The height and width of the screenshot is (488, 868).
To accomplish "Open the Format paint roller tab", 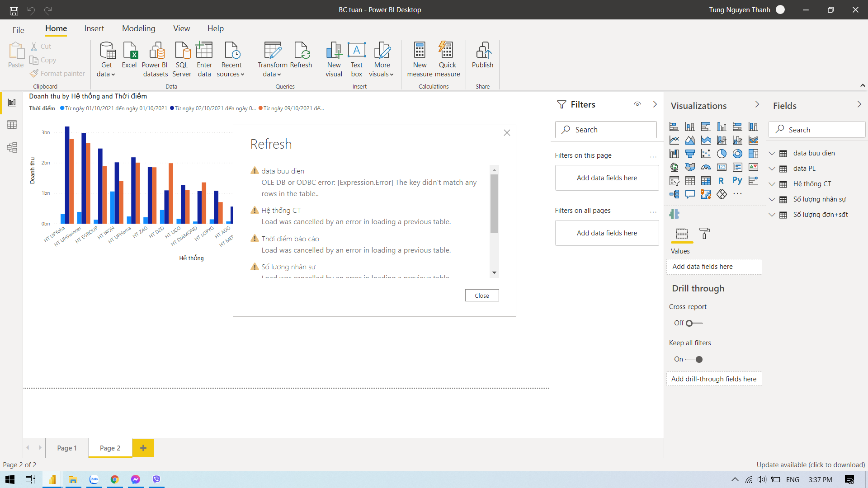I will pos(704,234).
